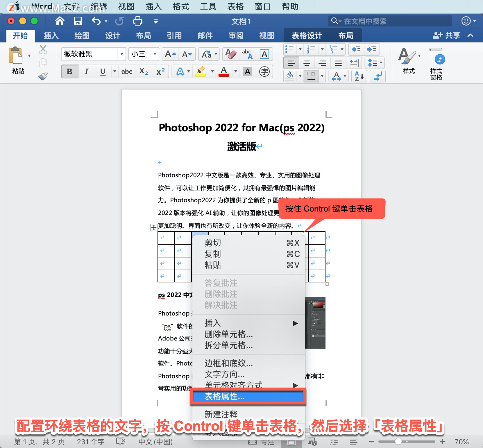Image resolution: width=483 pixels, height=448 pixels.
Task: Center align the paragraph
Action: (307, 63)
